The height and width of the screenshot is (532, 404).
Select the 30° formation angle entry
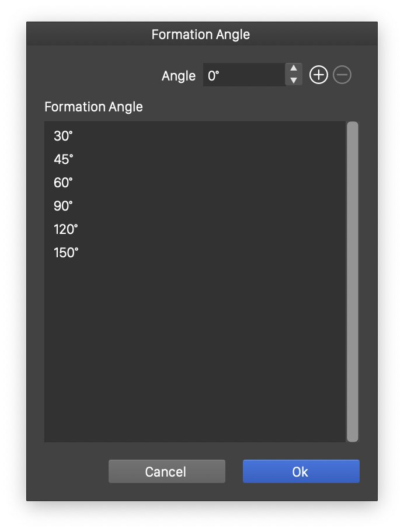(63, 136)
